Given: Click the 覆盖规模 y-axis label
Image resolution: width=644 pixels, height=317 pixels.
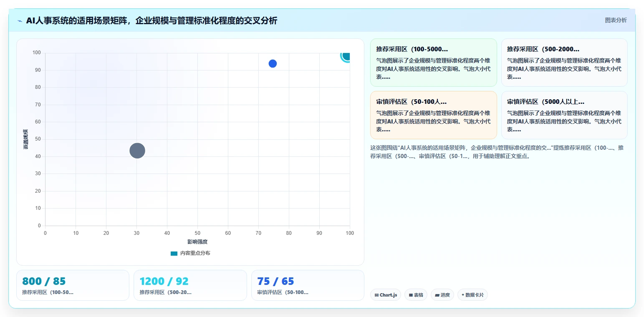Looking at the screenshot, I should tap(26, 139).
